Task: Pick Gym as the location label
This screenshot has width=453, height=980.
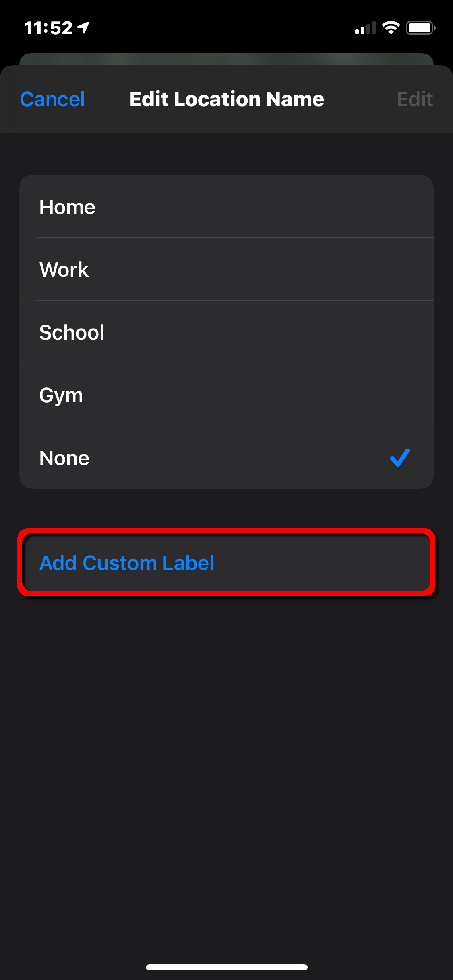Action: (x=226, y=395)
